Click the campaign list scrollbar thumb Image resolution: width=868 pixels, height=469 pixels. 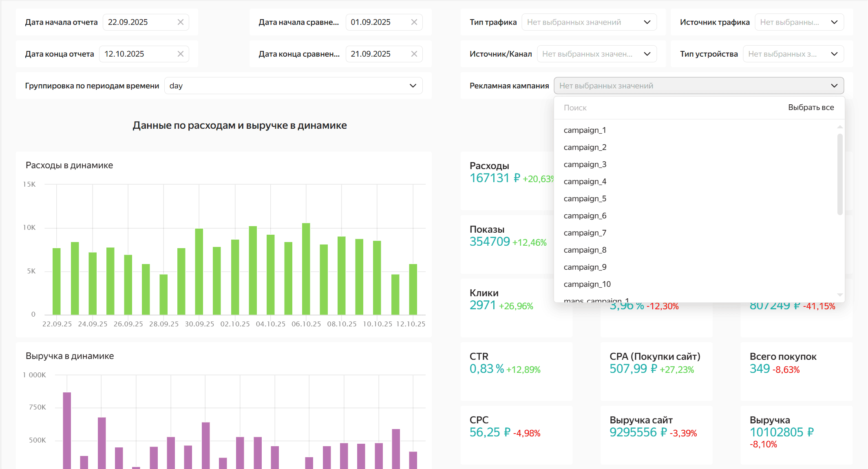[x=839, y=174]
